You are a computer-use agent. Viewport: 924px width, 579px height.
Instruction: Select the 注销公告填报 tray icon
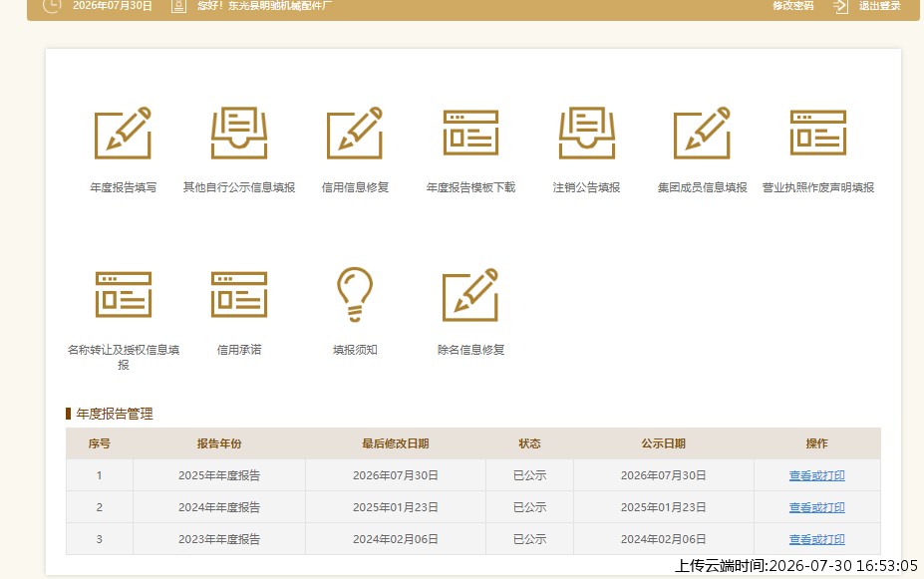pos(586,133)
